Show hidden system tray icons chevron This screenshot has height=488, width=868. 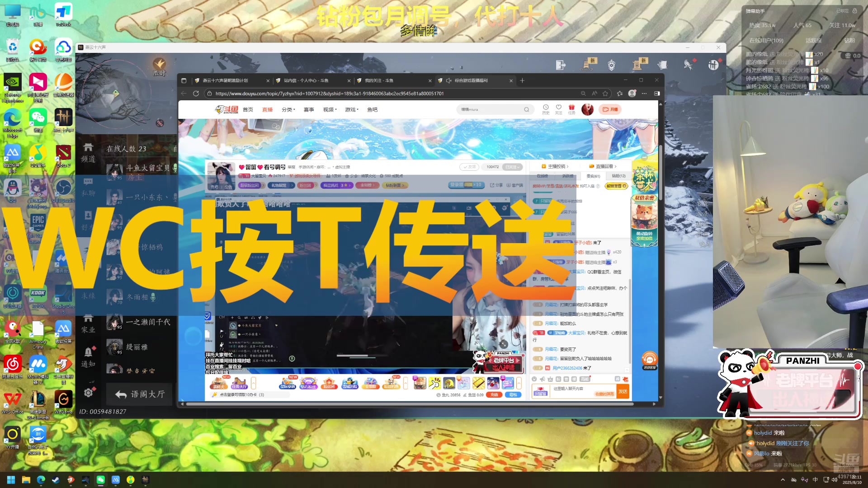tap(783, 479)
